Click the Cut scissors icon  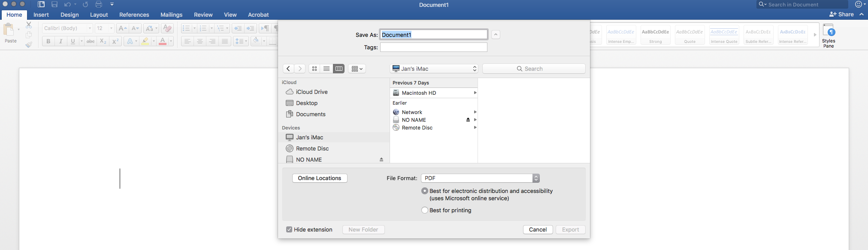pos(29,25)
